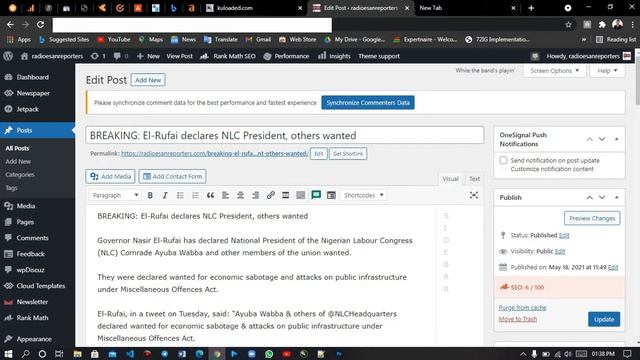Apply blockquote formatting

pyautogui.click(x=210, y=196)
